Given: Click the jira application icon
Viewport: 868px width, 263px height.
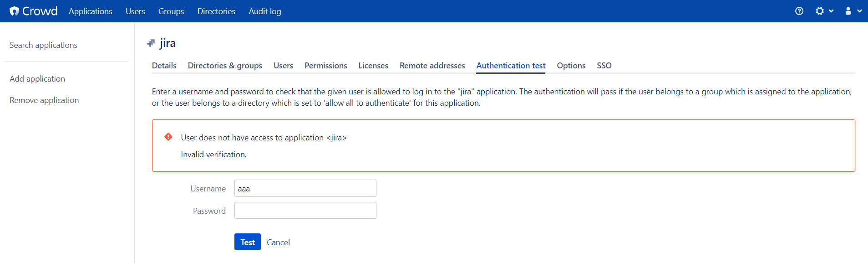Looking at the screenshot, I should [x=151, y=43].
